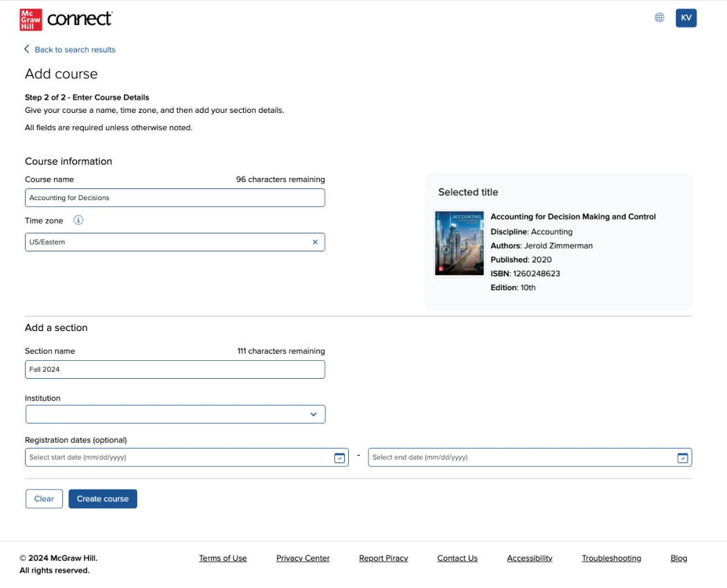The width and height of the screenshot is (727, 588).
Task: Open the Troubleshooting link
Action: click(x=611, y=558)
